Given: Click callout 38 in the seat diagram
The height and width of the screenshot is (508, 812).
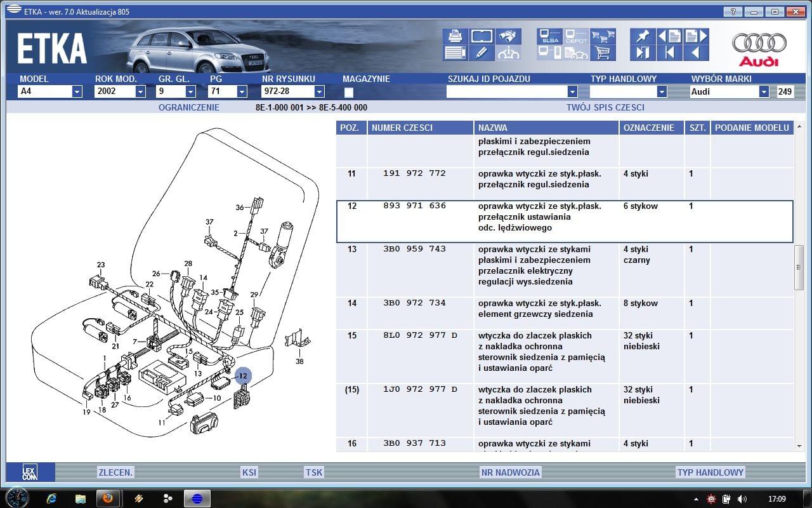Looking at the screenshot, I should (299, 361).
